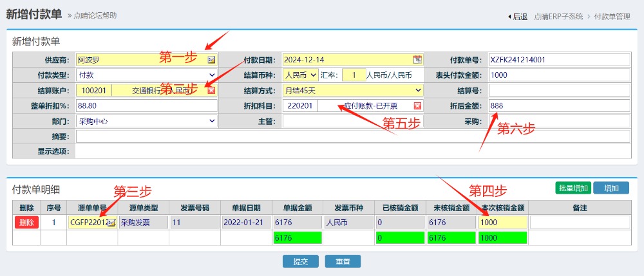Click the 采购 input field

(x=559, y=122)
